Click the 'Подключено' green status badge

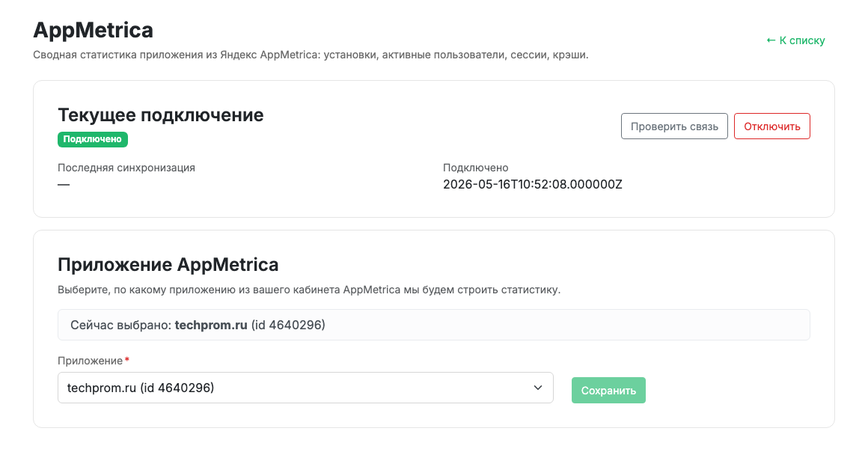[x=93, y=139]
